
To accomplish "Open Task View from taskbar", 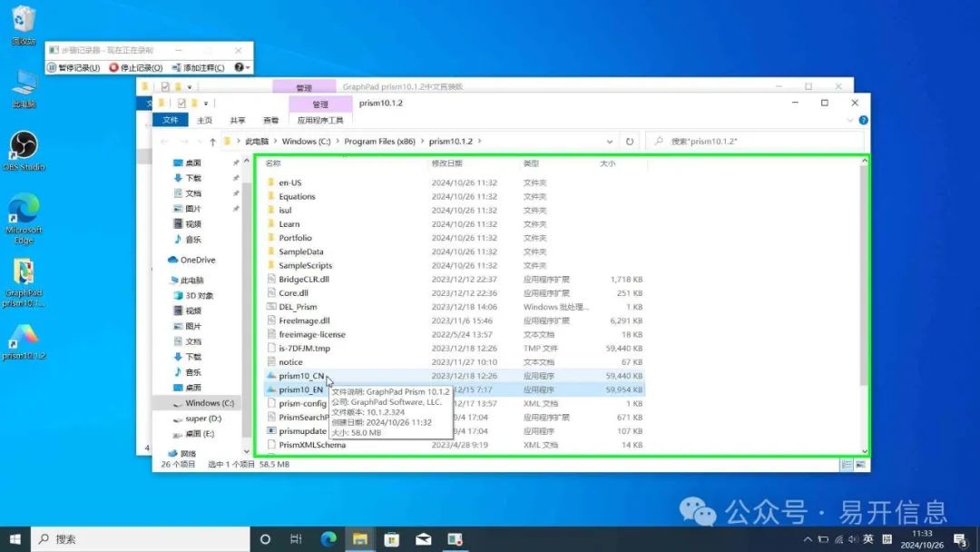I will click(296, 539).
